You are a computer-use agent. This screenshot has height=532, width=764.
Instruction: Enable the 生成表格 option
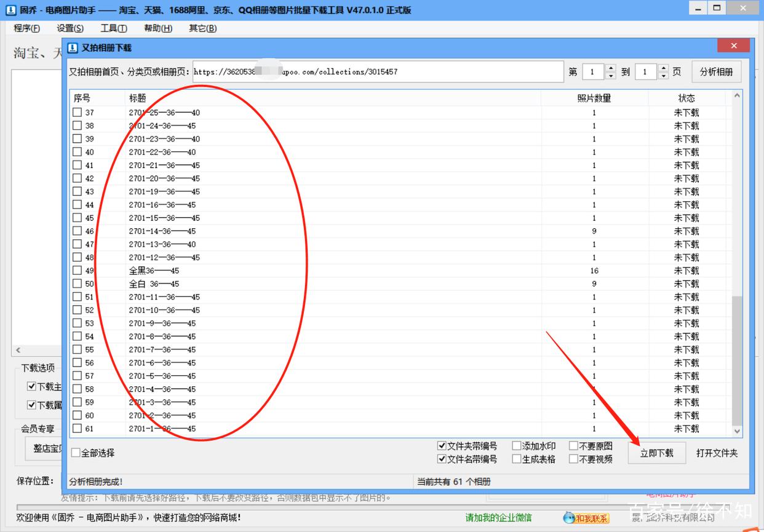click(x=517, y=459)
